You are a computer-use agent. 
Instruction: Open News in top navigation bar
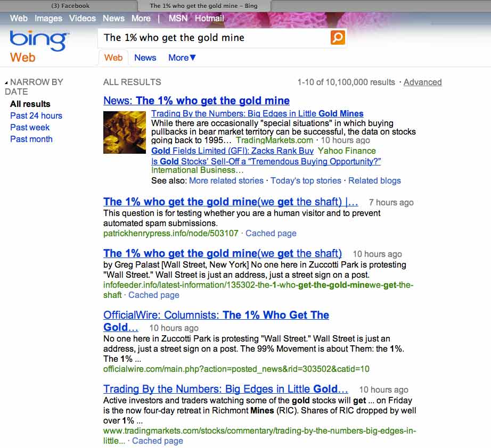coord(113,18)
